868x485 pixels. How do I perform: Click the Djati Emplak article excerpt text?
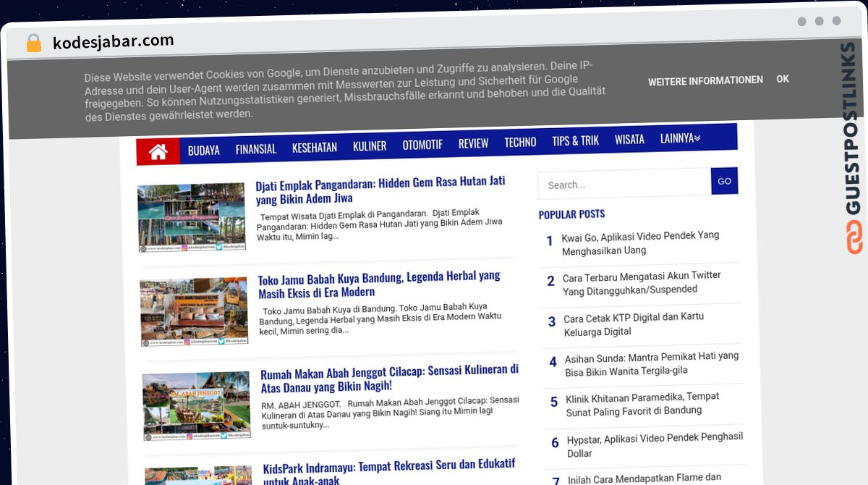point(380,225)
